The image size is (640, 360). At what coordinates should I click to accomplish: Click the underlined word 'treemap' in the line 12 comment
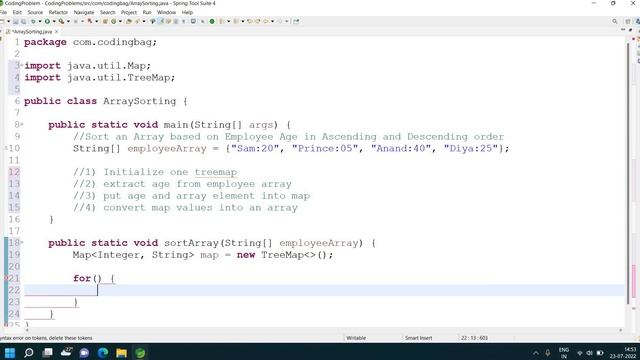[216, 172]
